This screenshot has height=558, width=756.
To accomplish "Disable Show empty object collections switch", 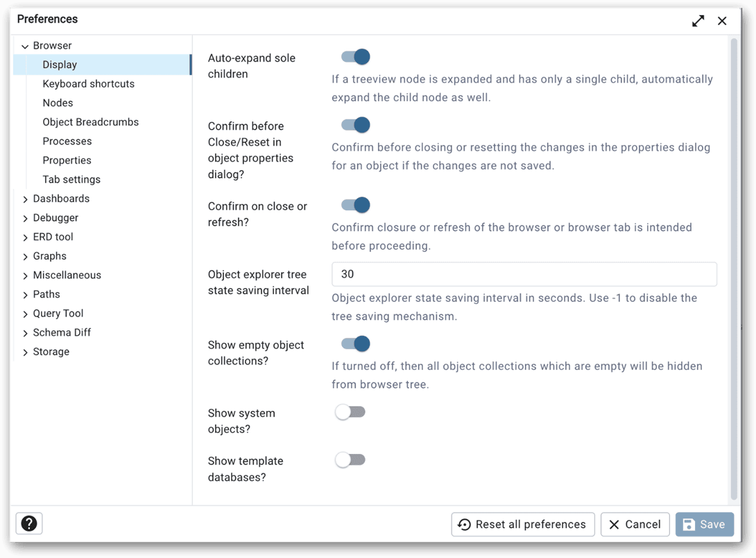I will click(x=355, y=344).
